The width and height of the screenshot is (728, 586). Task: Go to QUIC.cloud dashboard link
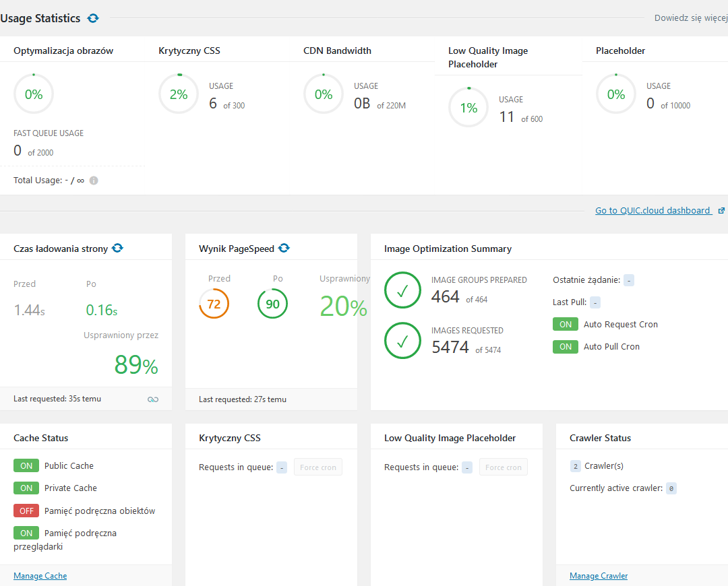pos(653,211)
